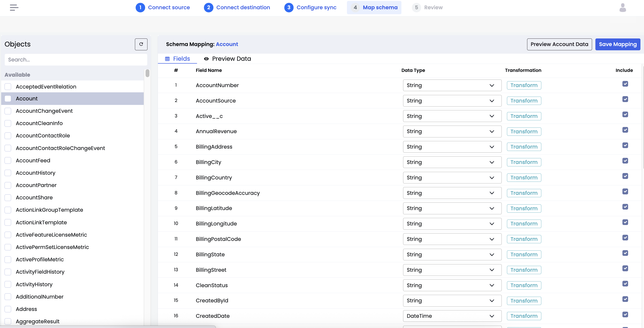Open data type dropdown for BillingPostalCode
The width and height of the screenshot is (644, 328).
click(x=452, y=239)
